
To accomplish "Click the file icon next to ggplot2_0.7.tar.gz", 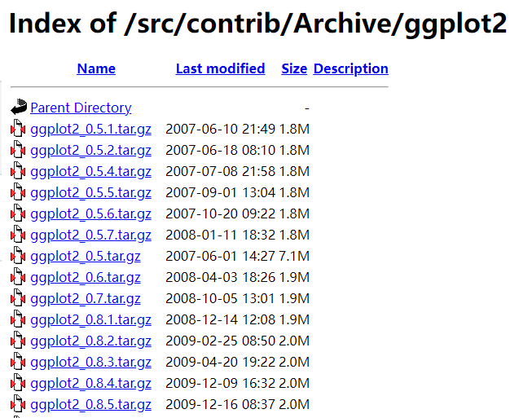I will click(x=19, y=298).
